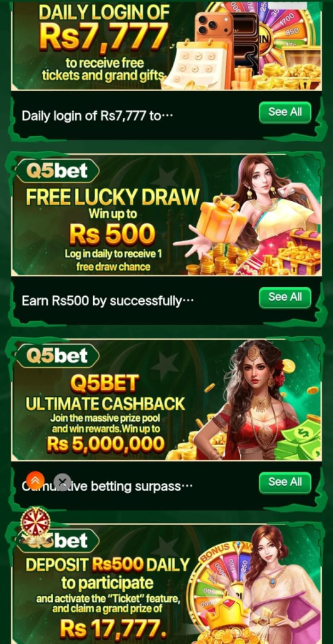Open the Q5BET Ultimate Cashback banner
This screenshot has width=333, height=644.
click(166, 400)
